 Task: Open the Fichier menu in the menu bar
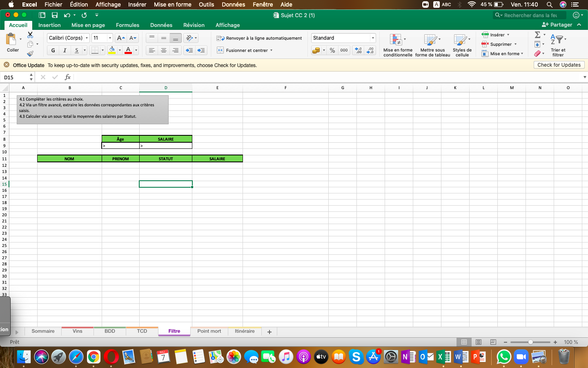(53, 4)
